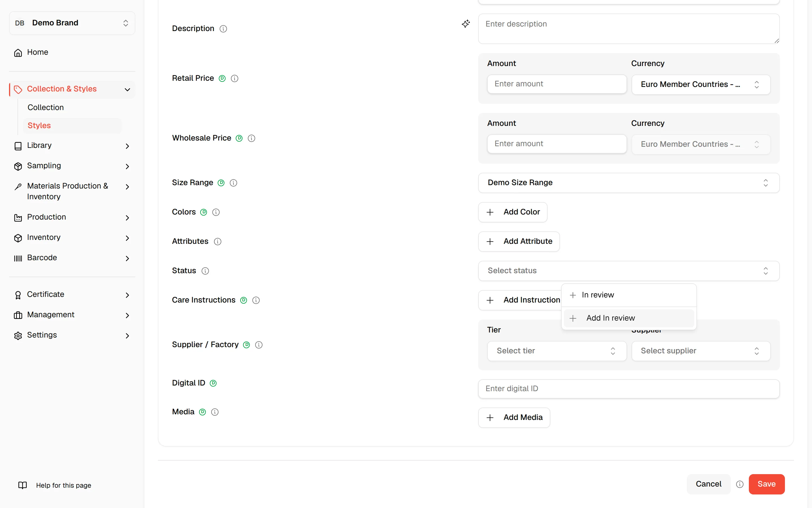The height and width of the screenshot is (508, 812).
Task: Click the green D badge next to Retail Price
Action: click(222, 78)
